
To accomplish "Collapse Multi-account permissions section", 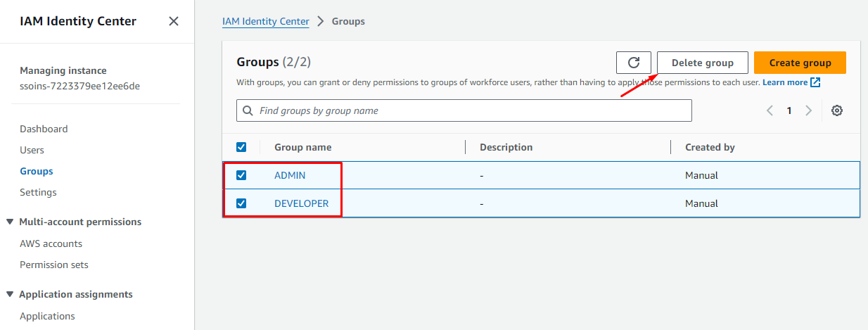I will pos(10,222).
